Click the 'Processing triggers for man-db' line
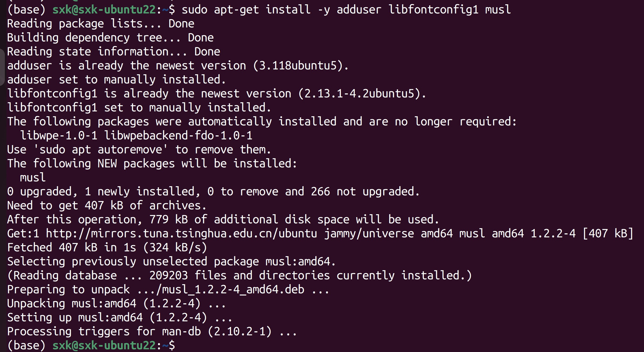Viewport: 644px width, 352px height. coord(152,332)
